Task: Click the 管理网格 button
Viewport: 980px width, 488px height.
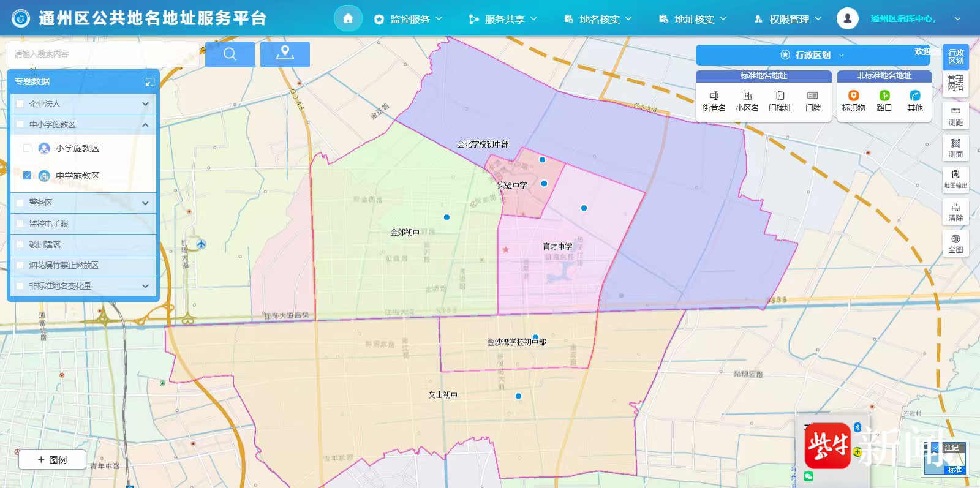Action: tap(956, 83)
